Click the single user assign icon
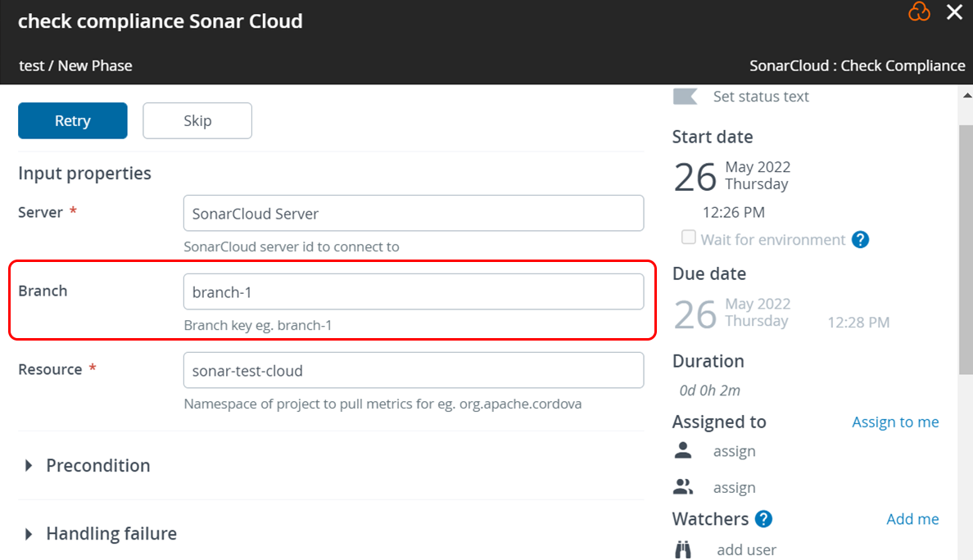Image resolution: width=973 pixels, height=560 pixels. click(x=682, y=450)
